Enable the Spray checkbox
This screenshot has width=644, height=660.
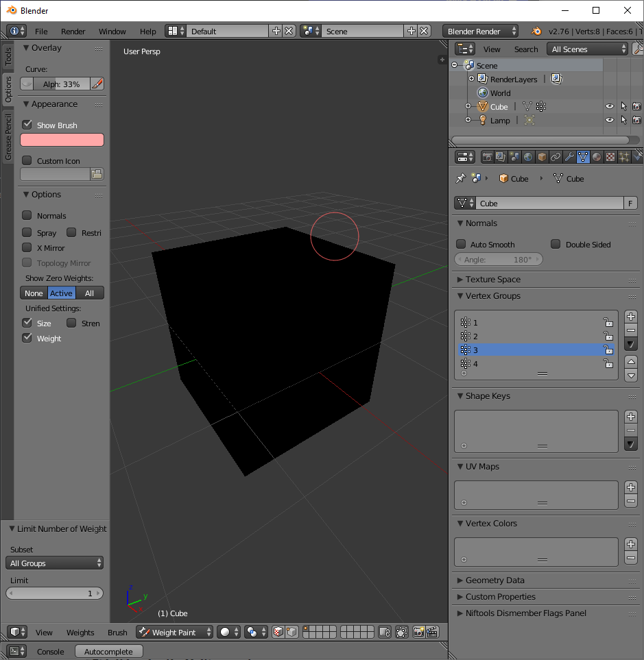coord(27,232)
